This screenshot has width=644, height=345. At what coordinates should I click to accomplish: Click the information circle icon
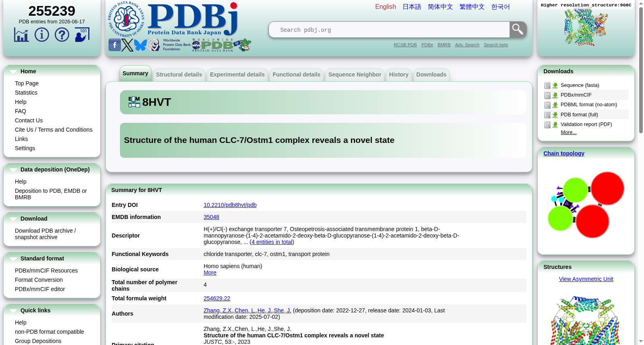(x=41, y=35)
